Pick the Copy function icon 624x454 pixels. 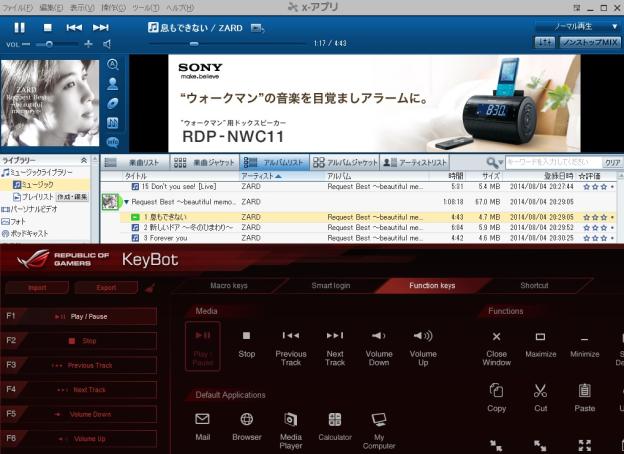click(497, 391)
